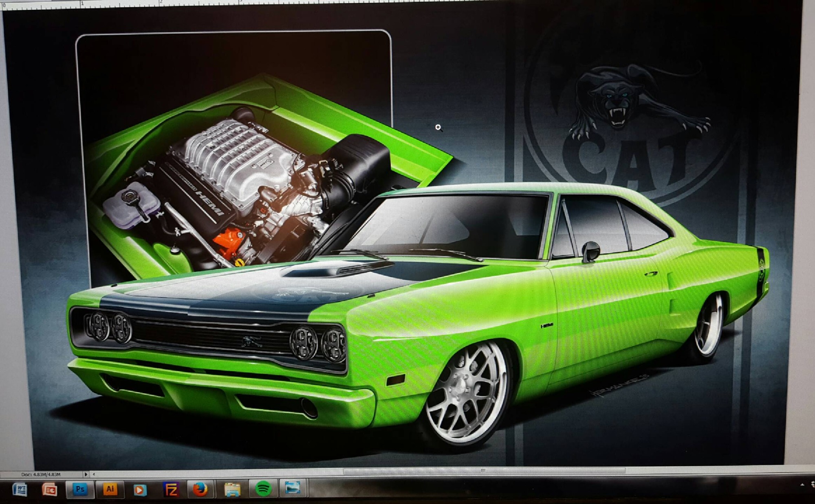Switch to the Photoshop taskbar icon
This screenshot has height=504, width=815.
tap(80, 489)
